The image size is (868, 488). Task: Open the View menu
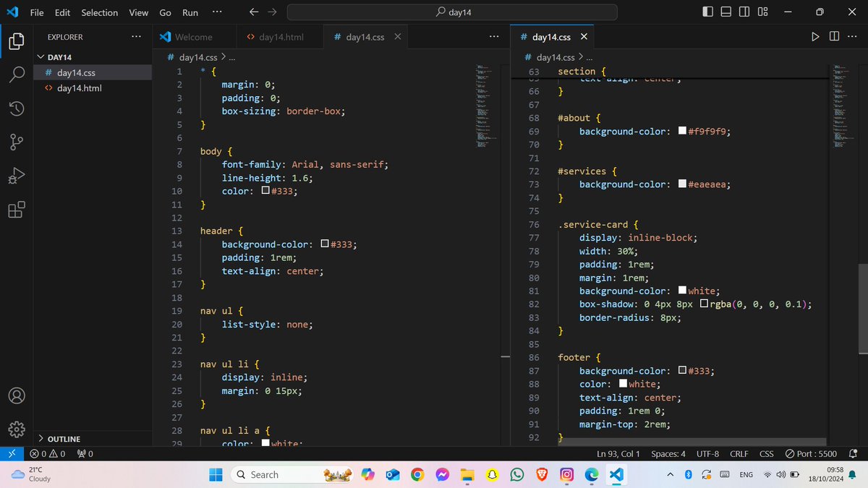pyautogui.click(x=138, y=12)
